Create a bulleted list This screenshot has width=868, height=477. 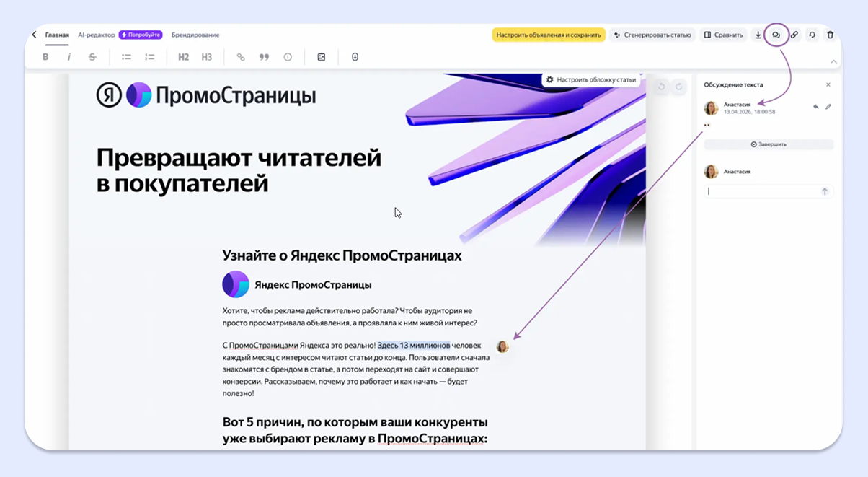[x=126, y=56]
